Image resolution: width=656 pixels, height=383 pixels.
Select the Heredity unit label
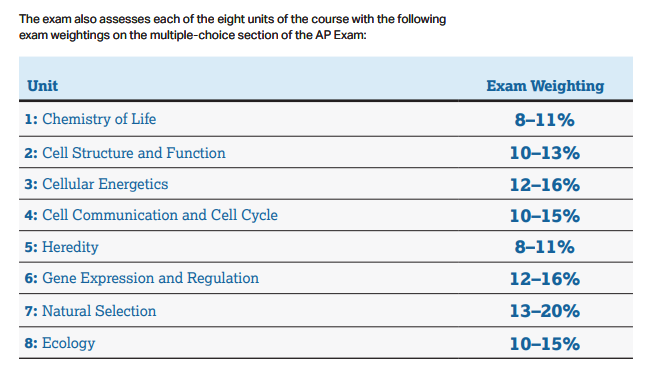tap(70, 247)
